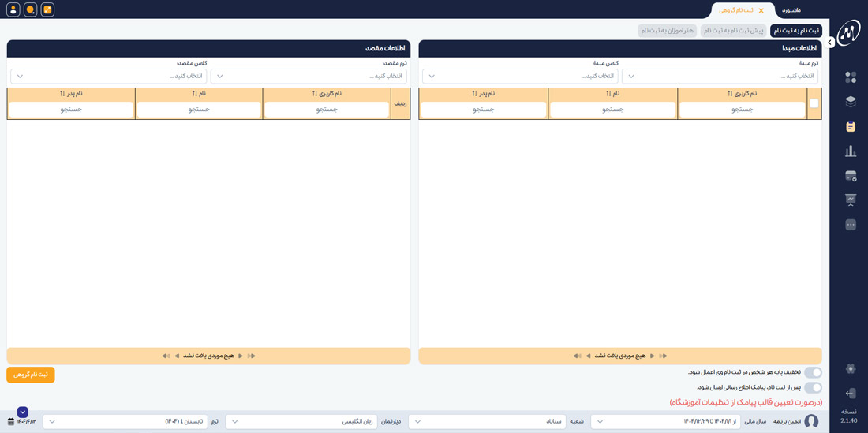
Task: Click the stacked layers icon in sidebar
Action: click(x=850, y=102)
